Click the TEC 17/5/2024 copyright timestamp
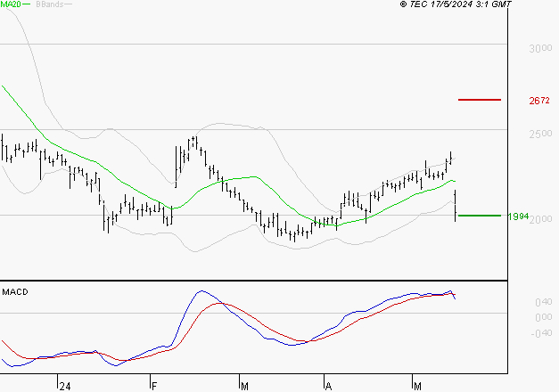The image size is (559, 392). [x=456, y=4]
